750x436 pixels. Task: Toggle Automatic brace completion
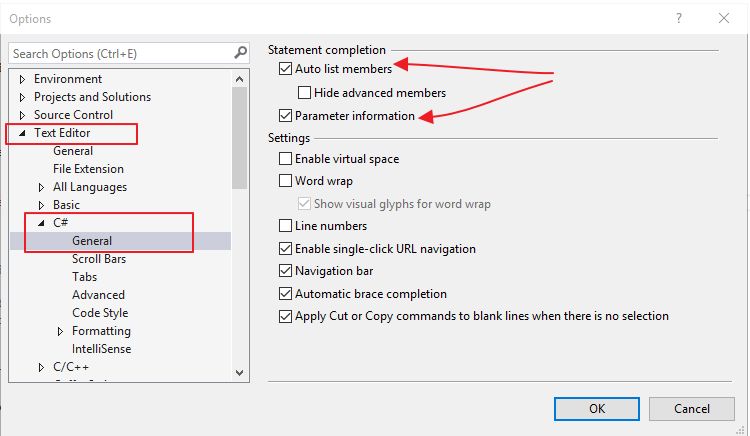point(286,294)
